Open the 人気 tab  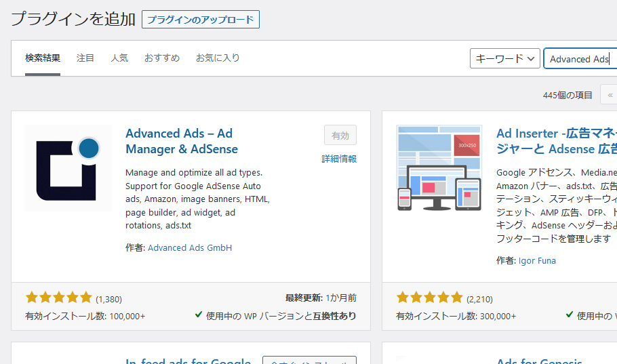(119, 58)
